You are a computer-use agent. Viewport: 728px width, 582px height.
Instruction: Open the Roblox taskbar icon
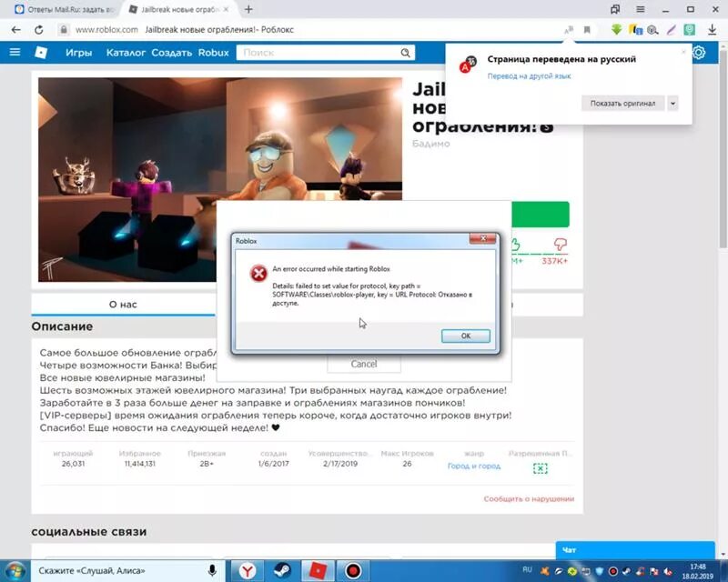pos(318,570)
